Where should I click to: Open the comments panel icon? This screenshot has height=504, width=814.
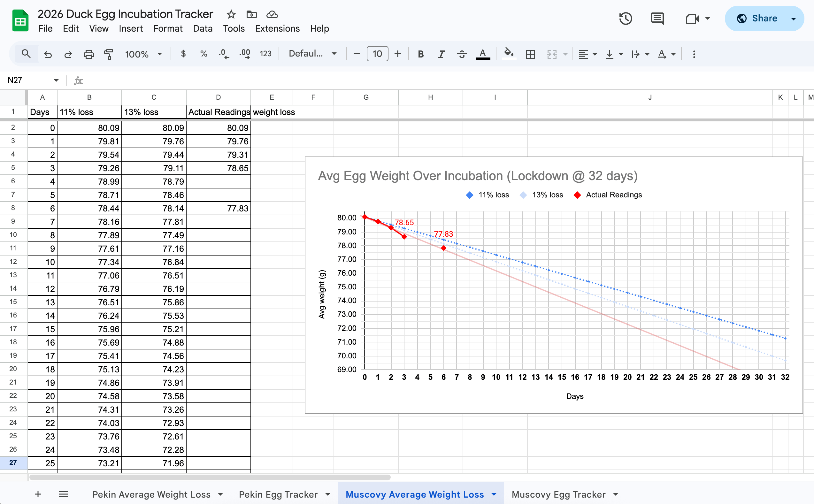click(657, 19)
